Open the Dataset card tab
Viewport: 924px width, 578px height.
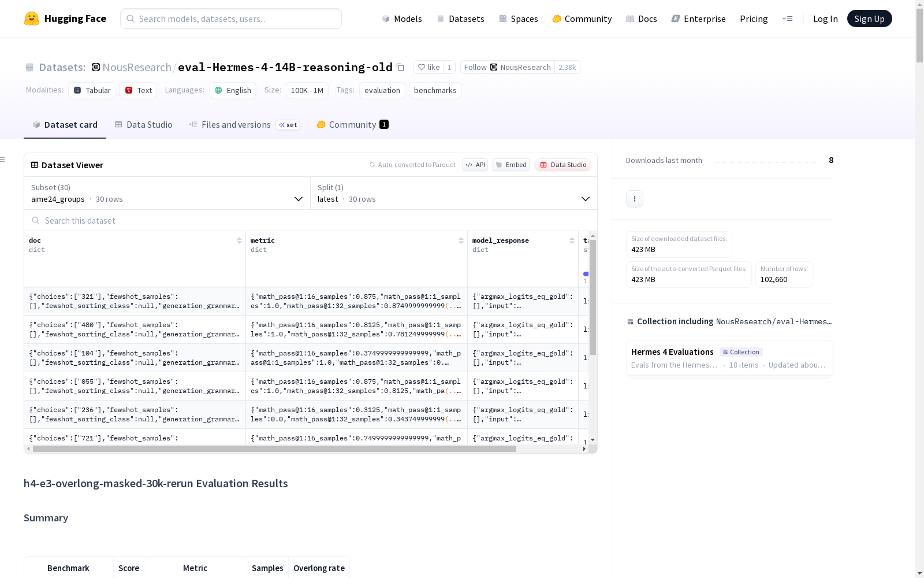[65, 125]
